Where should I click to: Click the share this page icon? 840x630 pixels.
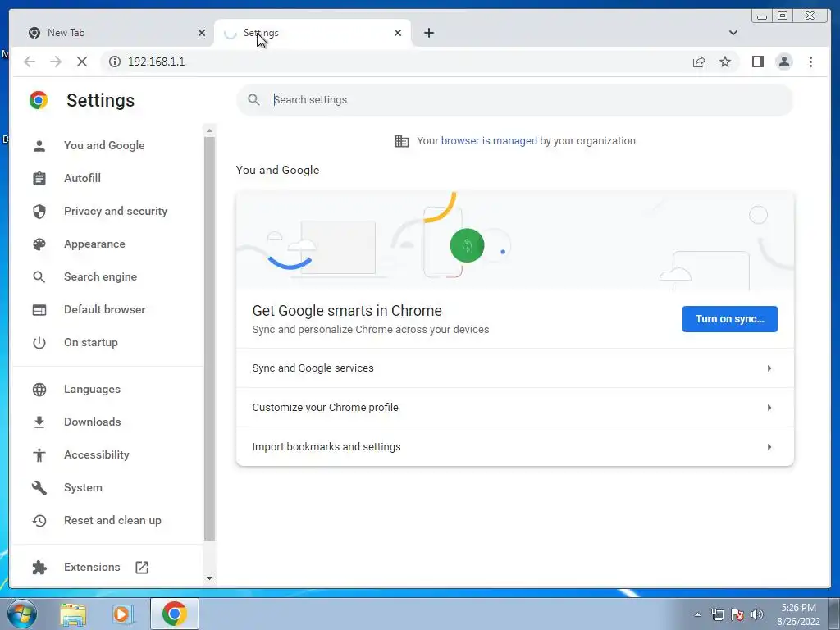pyautogui.click(x=699, y=62)
